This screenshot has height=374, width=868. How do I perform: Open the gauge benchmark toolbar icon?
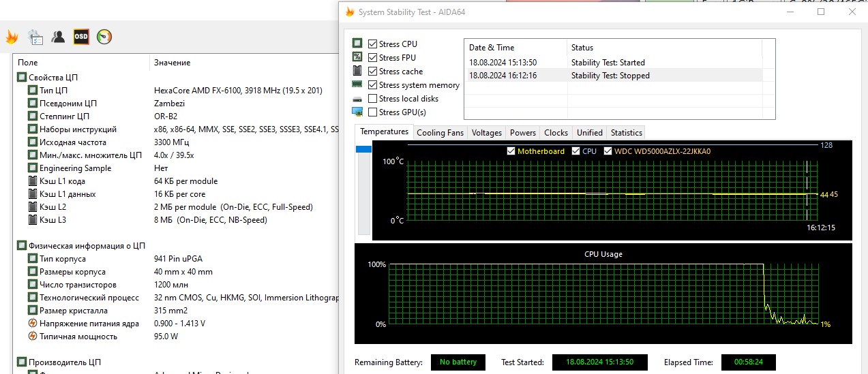(x=104, y=37)
